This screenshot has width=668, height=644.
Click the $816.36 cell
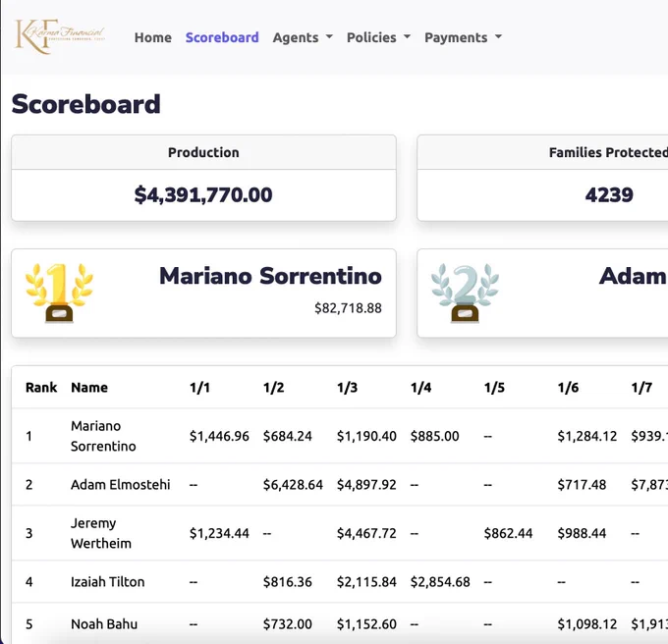pos(288,581)
